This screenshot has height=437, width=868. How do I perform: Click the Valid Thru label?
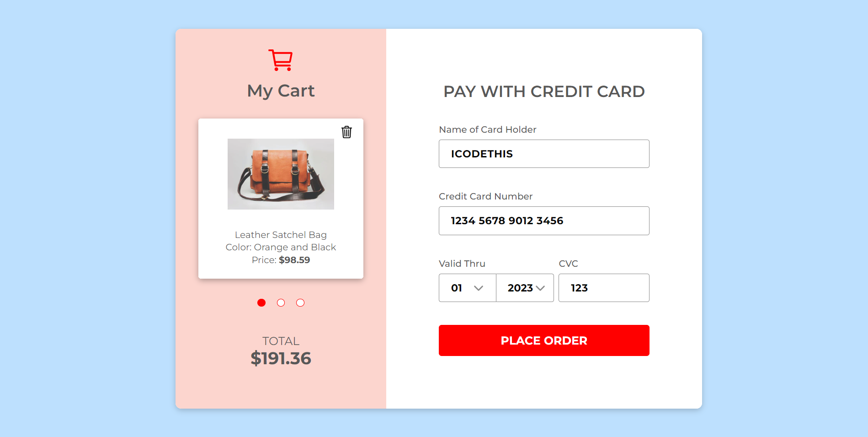(x=462, y=264)
